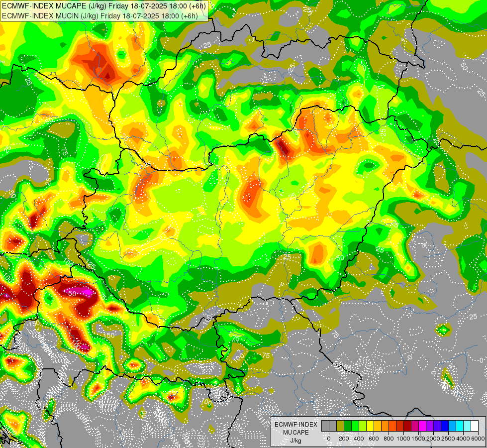Select the bright green legend swatch before 400

tap(355, 426)
